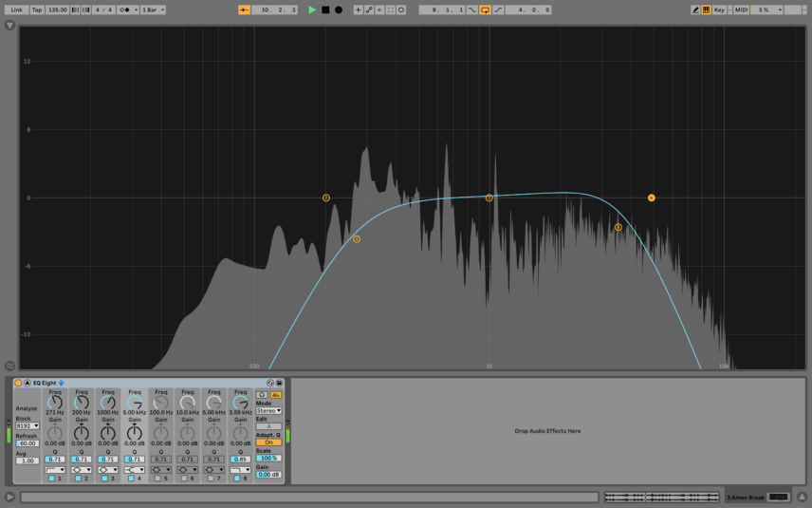Click the round play icon beside the status bar
Viewport: 812px width, 508px height.
coord(9,497)
